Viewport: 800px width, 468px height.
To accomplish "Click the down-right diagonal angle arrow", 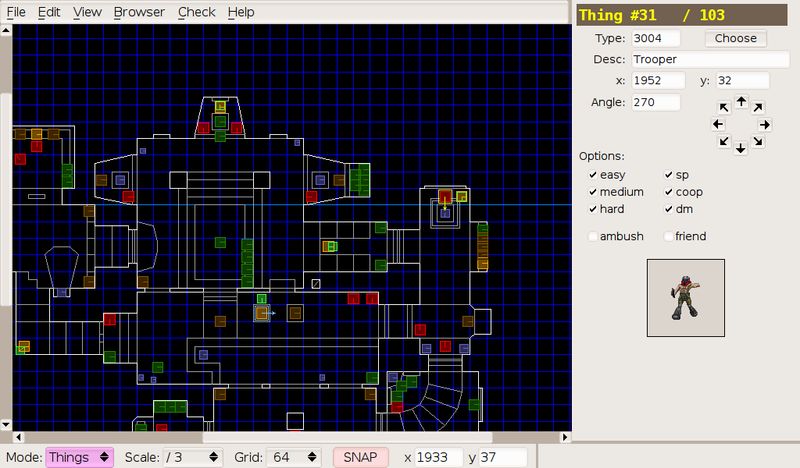I will click(758, 141).
